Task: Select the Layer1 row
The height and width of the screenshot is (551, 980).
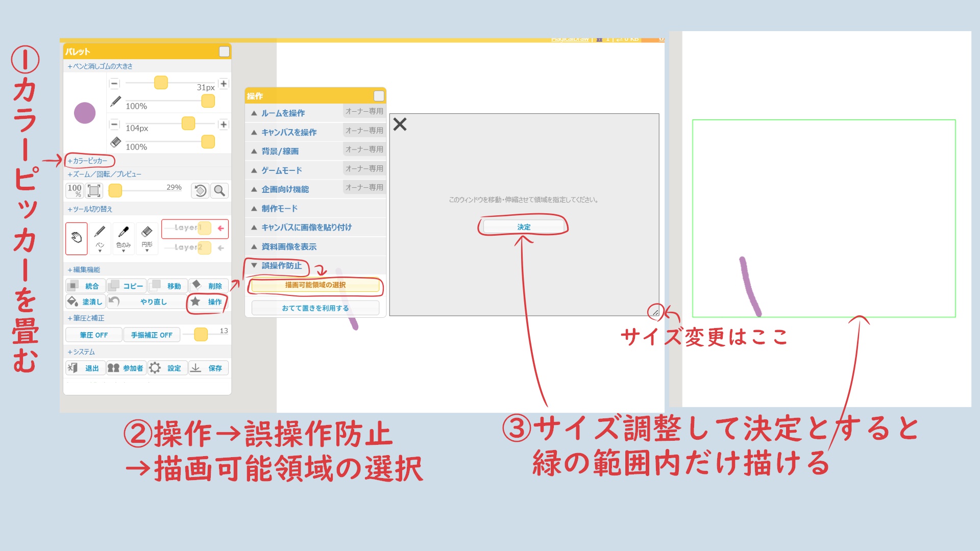Action: [x=194, y=228]
